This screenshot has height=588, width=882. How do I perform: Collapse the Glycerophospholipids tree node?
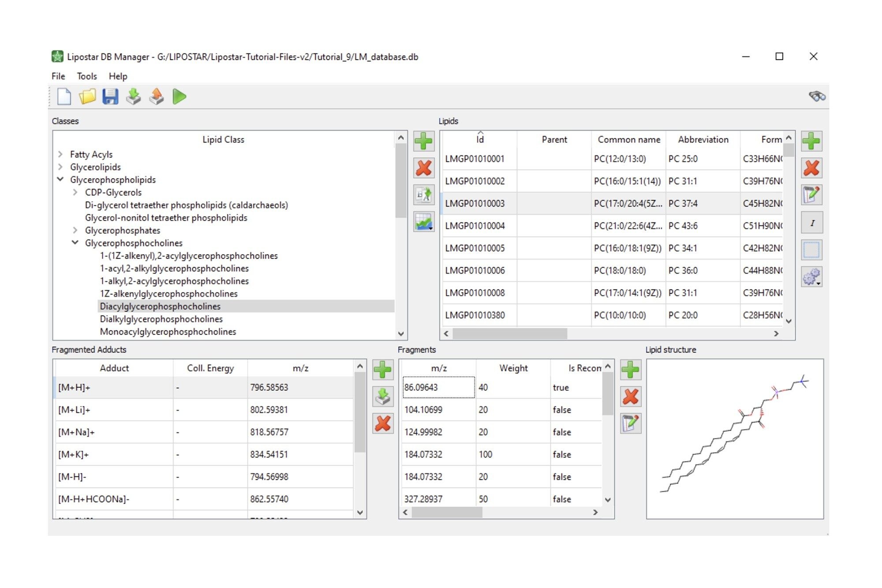click(60, 180)
